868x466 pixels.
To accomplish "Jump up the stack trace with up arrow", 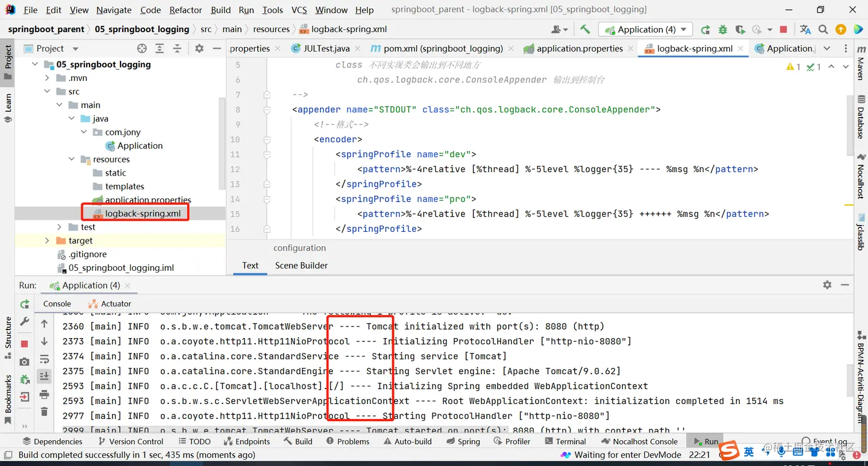I will coord(44,324).
